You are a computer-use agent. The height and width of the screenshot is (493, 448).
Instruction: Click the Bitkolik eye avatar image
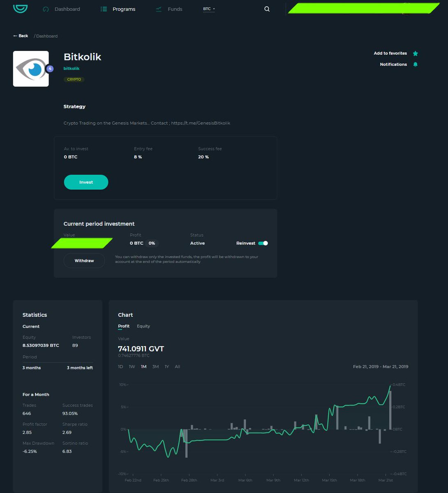(31, 69)
